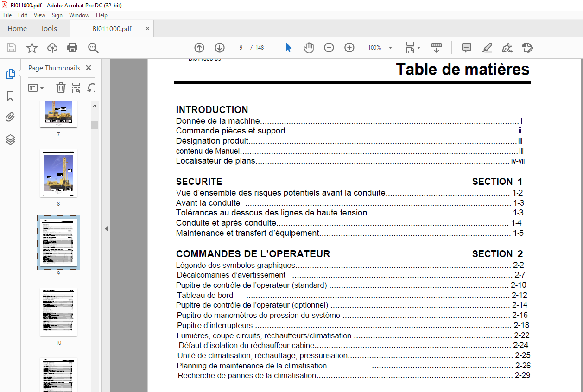Close the Page Thumbnails panel
The image size is (583, 392).
(89, 68)
